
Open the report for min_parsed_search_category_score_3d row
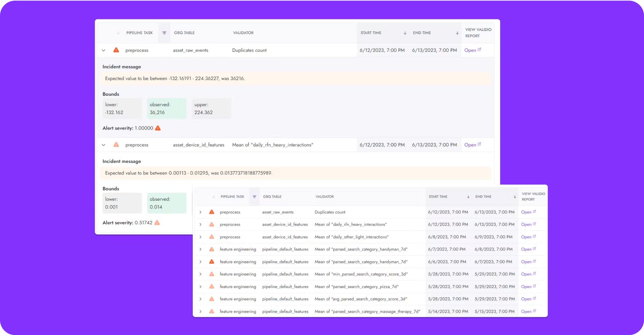(529, 274)
